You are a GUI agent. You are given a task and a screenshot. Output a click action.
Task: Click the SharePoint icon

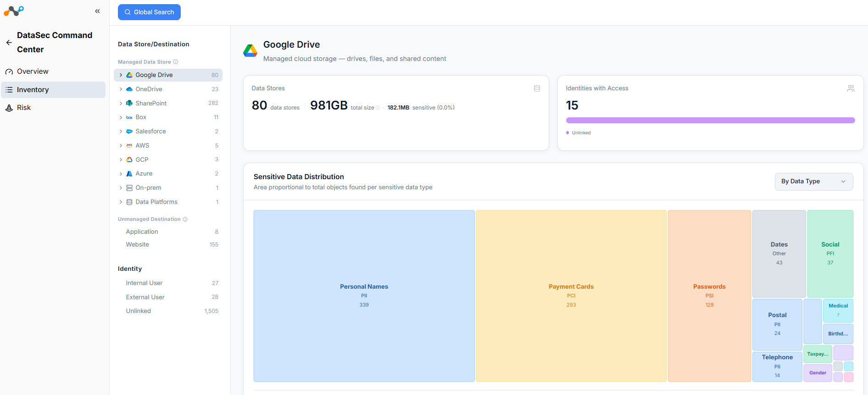point(129,103)
